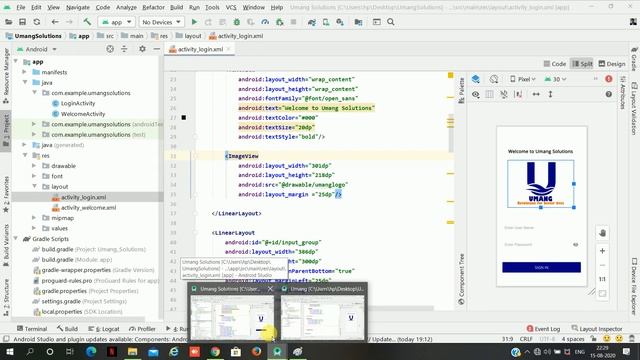Open the Tools menu
The image size is (640, 360).
point(212,7)
